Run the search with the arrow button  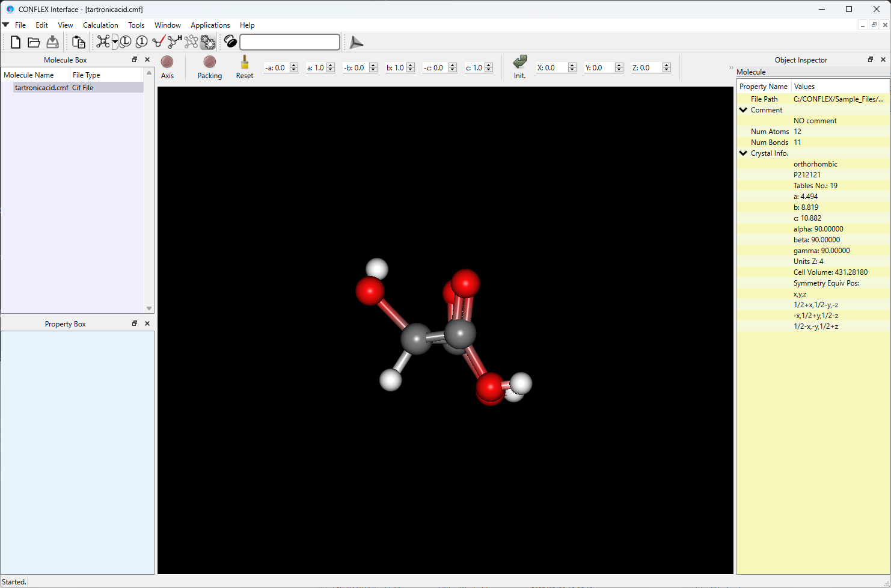(356, 42)
